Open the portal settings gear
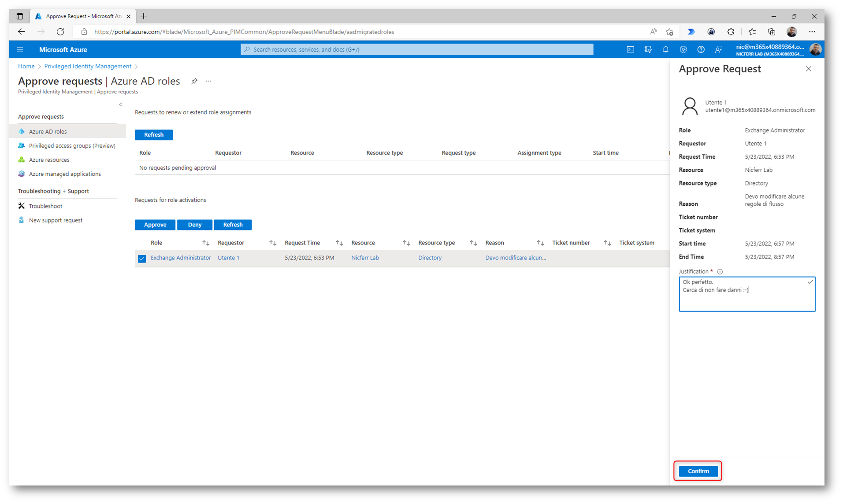 coord(683,49)
